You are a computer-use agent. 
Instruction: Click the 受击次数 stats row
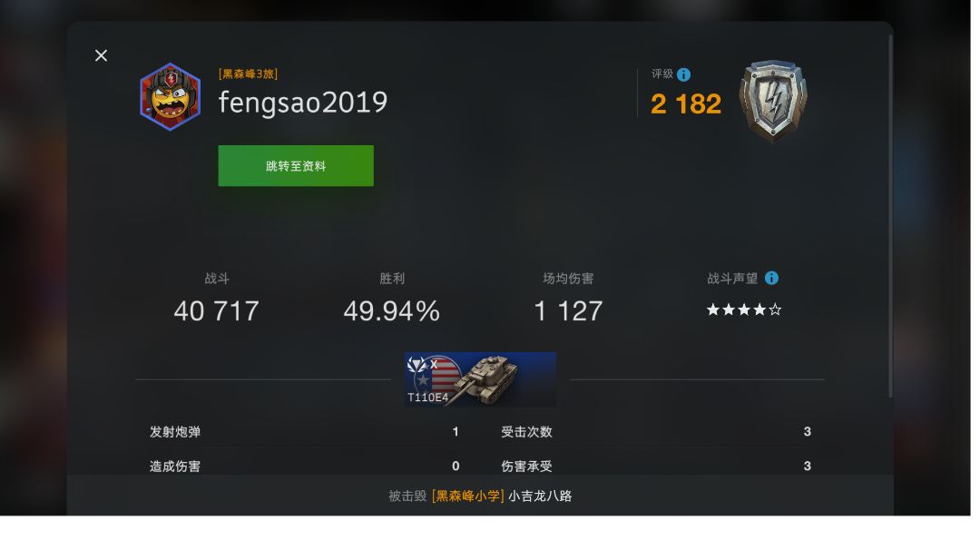click(656, 432)
